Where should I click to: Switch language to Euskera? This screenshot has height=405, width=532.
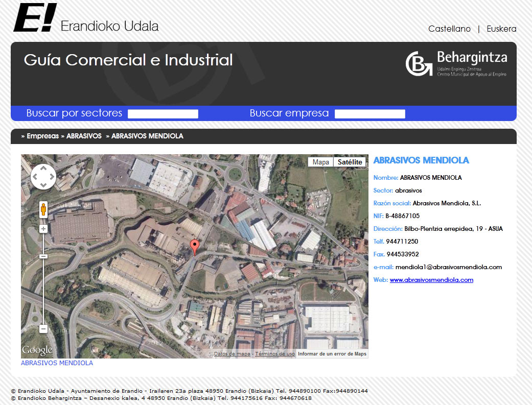[x=501, y=29]
